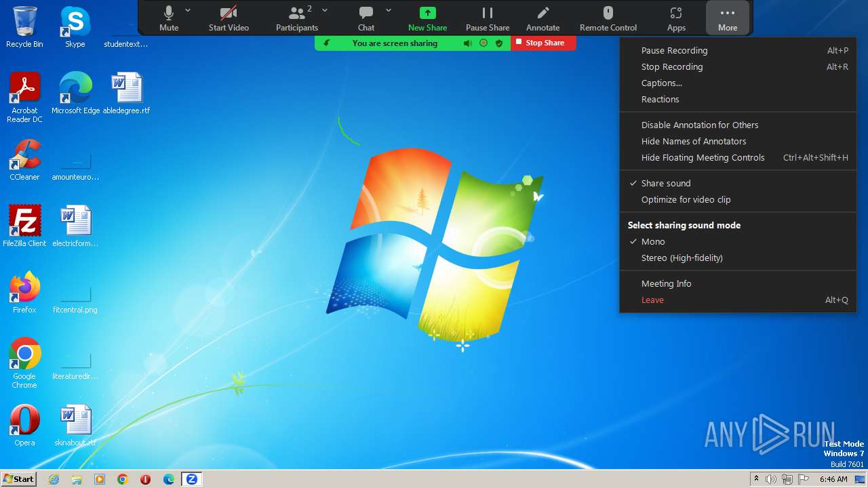Open the Recycle Bin desktop icon
Screen dimensions: 868x488
coord(24,27)
